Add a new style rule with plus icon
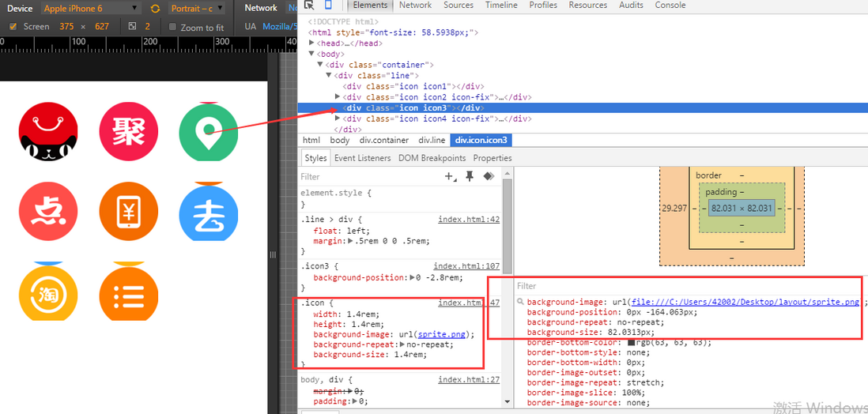 pos(451,176)
